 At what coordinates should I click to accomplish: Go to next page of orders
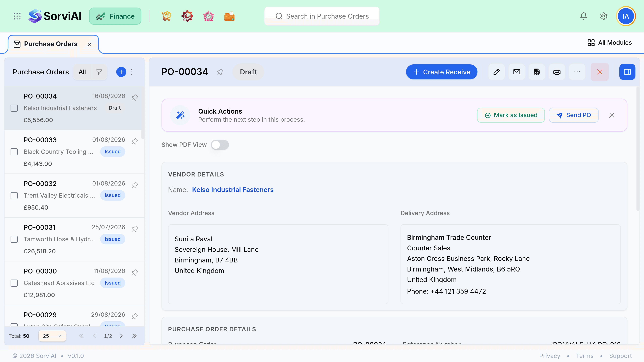pos(121,336)
